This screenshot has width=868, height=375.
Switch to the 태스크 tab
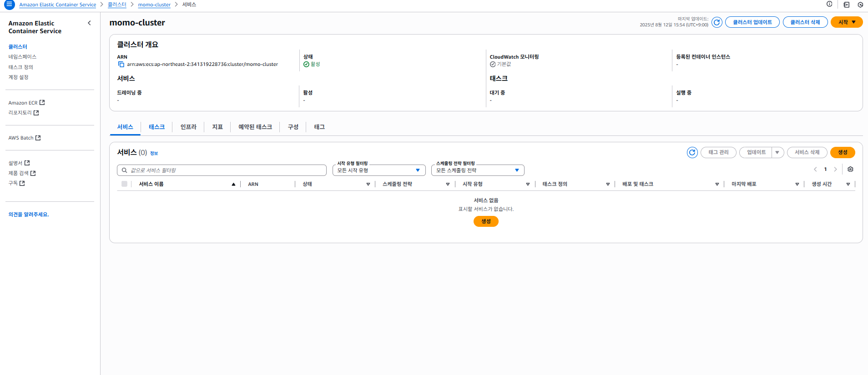(x=156, y=127)
